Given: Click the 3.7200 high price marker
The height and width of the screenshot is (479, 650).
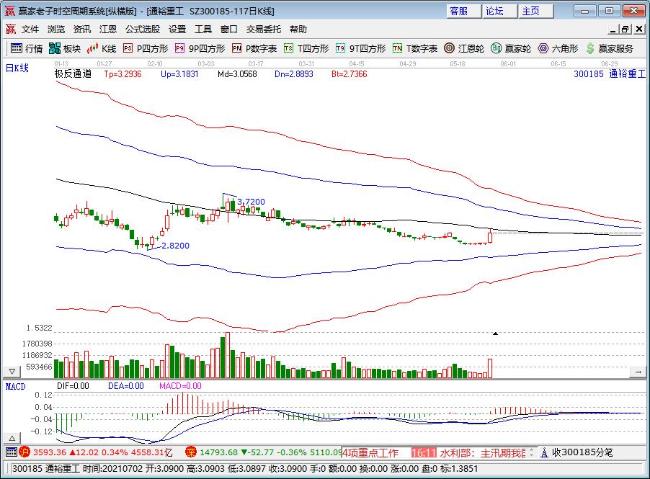Looking at the screenshot, I should point(251,202).
